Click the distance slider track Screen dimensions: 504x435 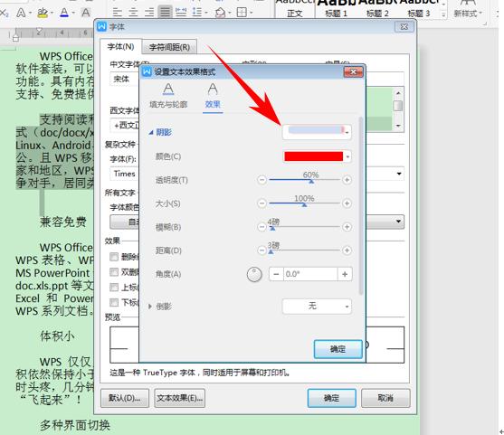304,251
